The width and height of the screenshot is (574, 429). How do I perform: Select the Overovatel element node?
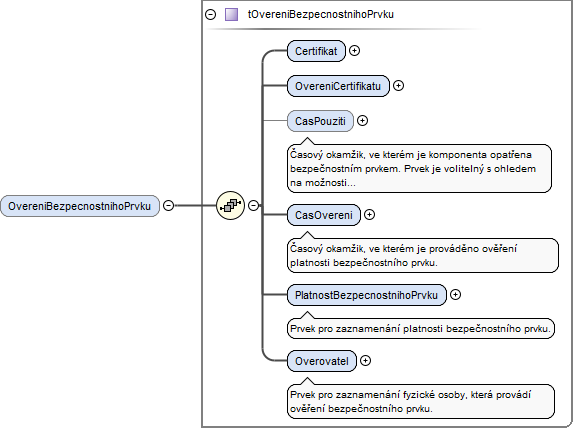click(x=322, y=361)
